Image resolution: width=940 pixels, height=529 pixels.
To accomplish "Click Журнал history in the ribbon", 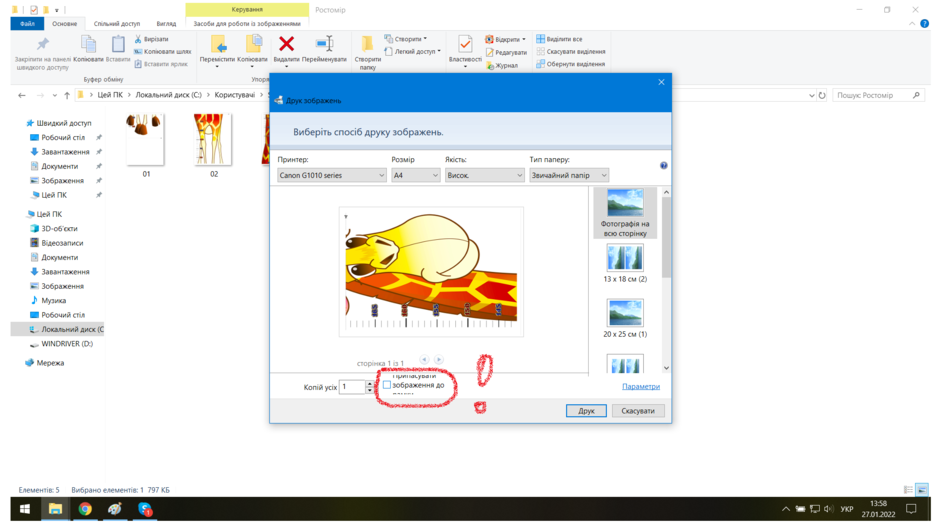I will pyautogui.click(x=502, y=65).
